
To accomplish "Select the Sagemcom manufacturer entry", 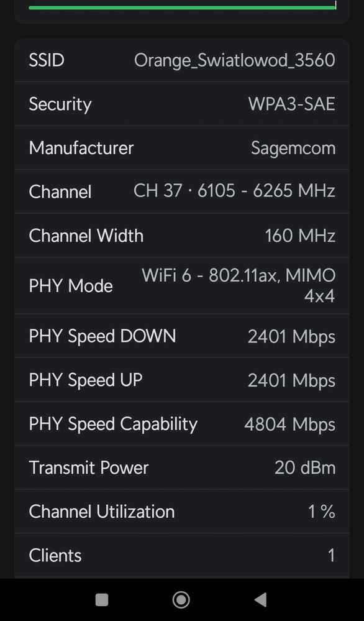I will 293,148.
